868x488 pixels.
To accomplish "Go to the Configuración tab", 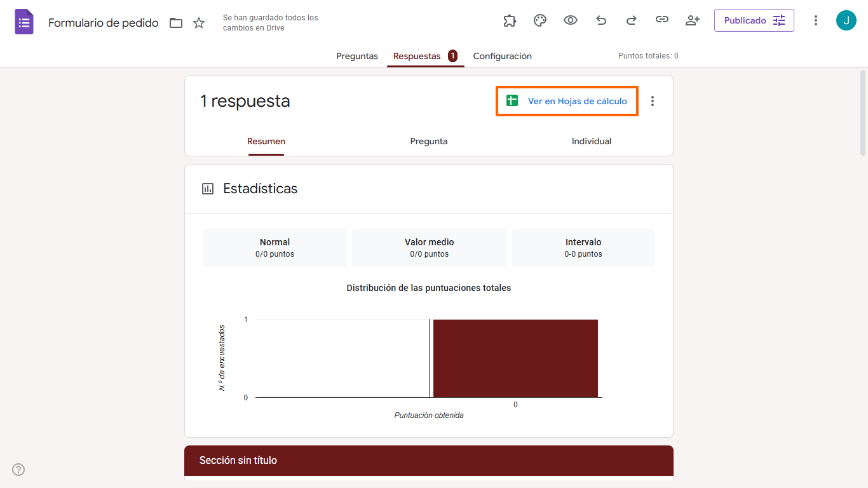I will click(x=503, y=56).
